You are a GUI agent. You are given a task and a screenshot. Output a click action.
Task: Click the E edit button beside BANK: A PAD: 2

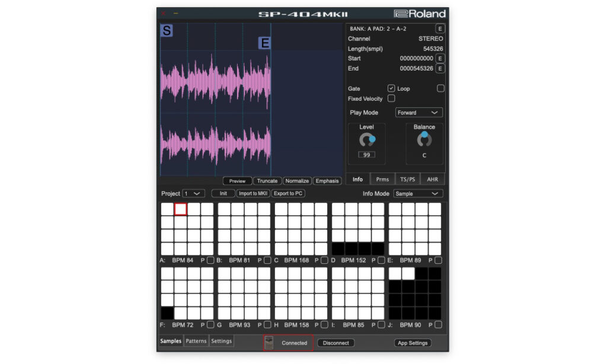[440, 28]
